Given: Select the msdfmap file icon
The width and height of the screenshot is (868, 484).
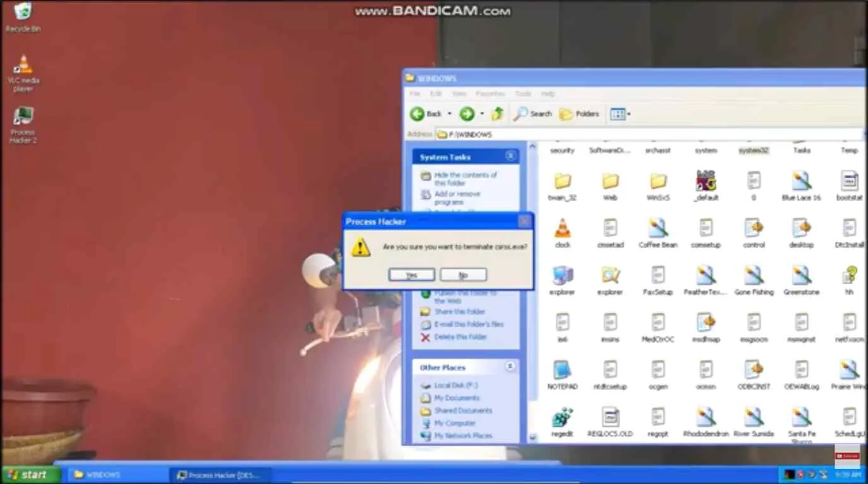Looking at the screenshot, I should click(706, 328).
